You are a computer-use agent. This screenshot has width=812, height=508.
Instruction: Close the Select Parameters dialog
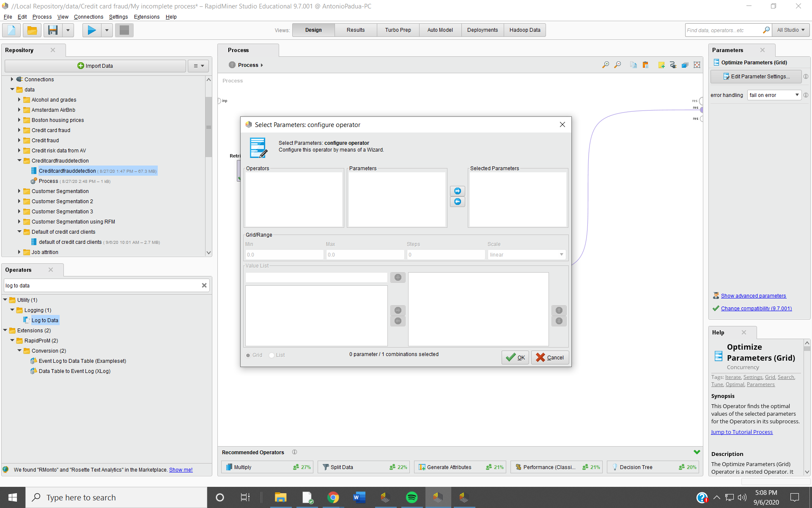[562, 124]
